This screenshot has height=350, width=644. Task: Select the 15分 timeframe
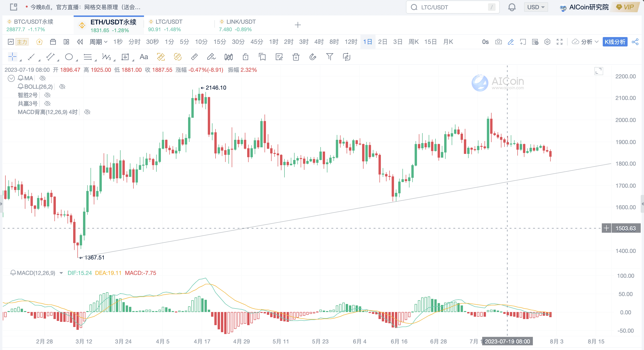tap(220, 42)
